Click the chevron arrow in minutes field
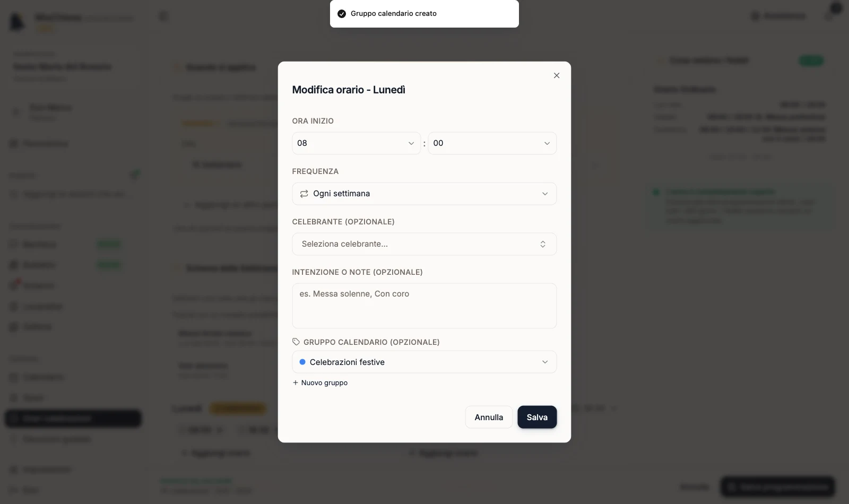The height and width of the screenshot is (504, 849). pyautogui.click(x=547, y=143)
